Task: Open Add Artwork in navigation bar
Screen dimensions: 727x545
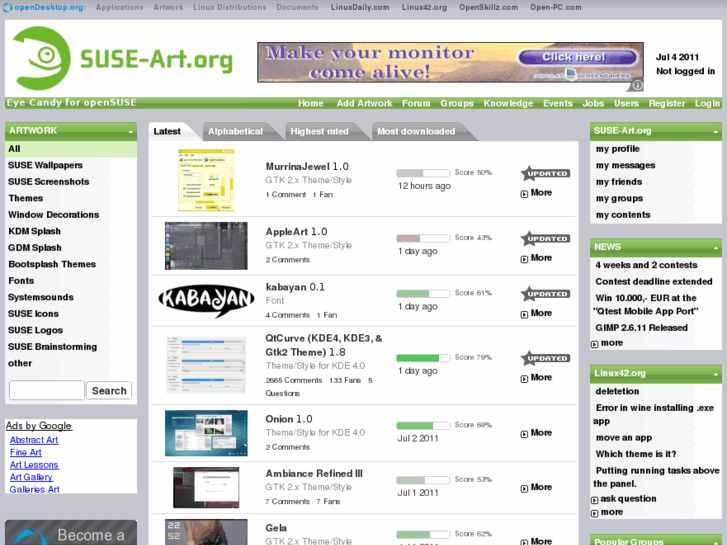Action: tap(364, 103)
